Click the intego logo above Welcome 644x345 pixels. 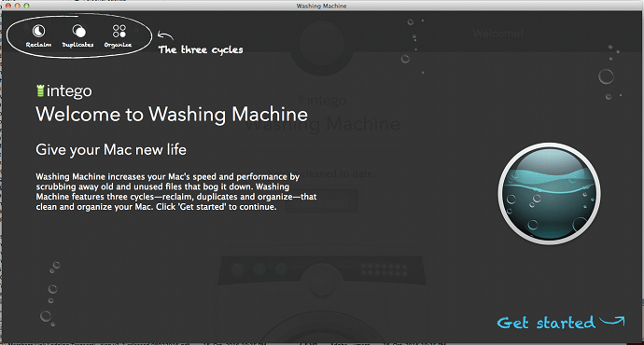pyautogui.click(x=64, y=90)
